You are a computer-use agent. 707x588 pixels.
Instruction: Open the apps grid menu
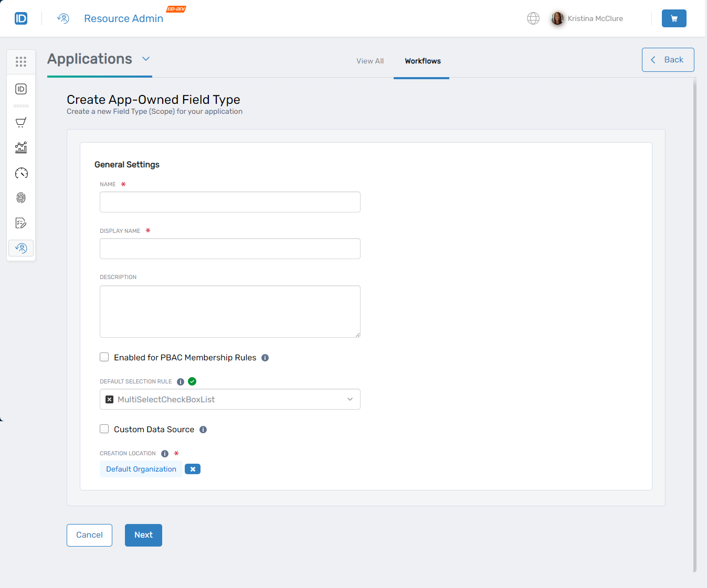21,61
